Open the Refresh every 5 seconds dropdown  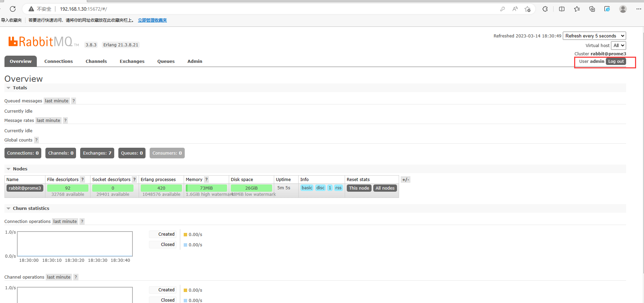click(x=594, y=36)
